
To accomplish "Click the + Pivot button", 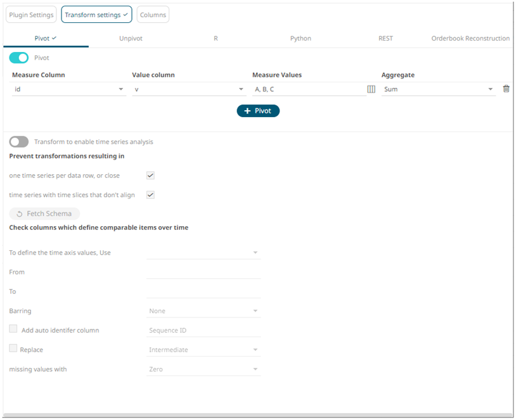I will pos(258,111).
